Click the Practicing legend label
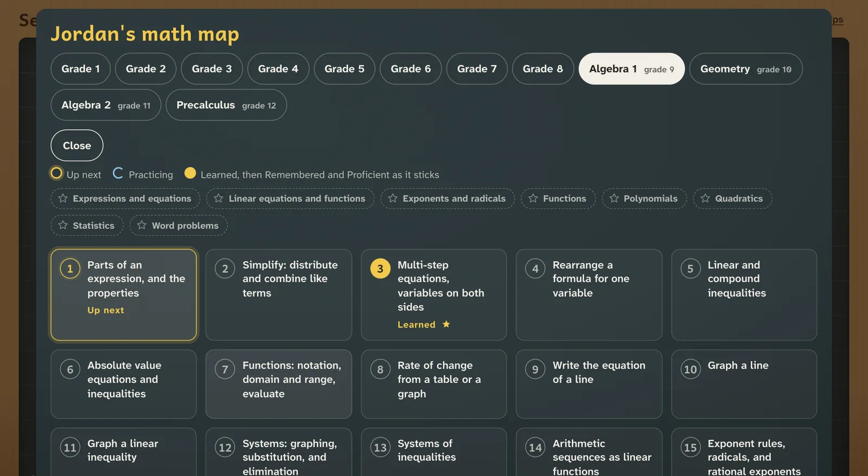 151,175
